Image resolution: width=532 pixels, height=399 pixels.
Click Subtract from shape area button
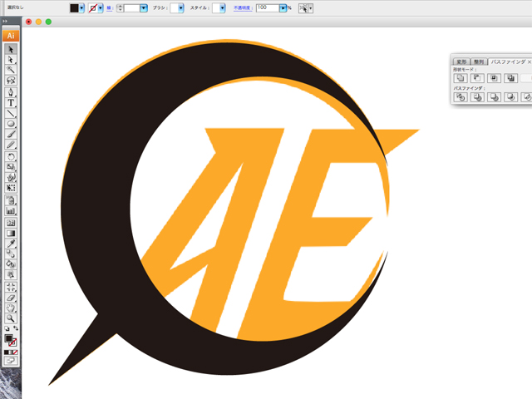tap(477, 78)
